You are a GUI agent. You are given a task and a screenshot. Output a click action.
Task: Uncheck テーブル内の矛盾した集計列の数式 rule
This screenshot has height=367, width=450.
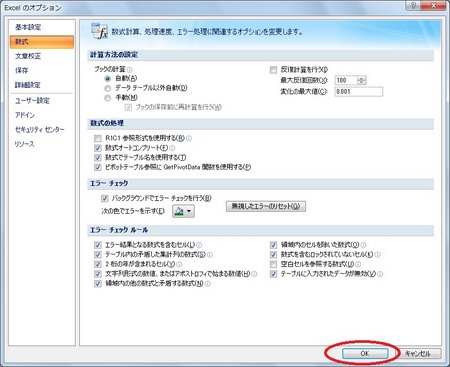(98, 255)
